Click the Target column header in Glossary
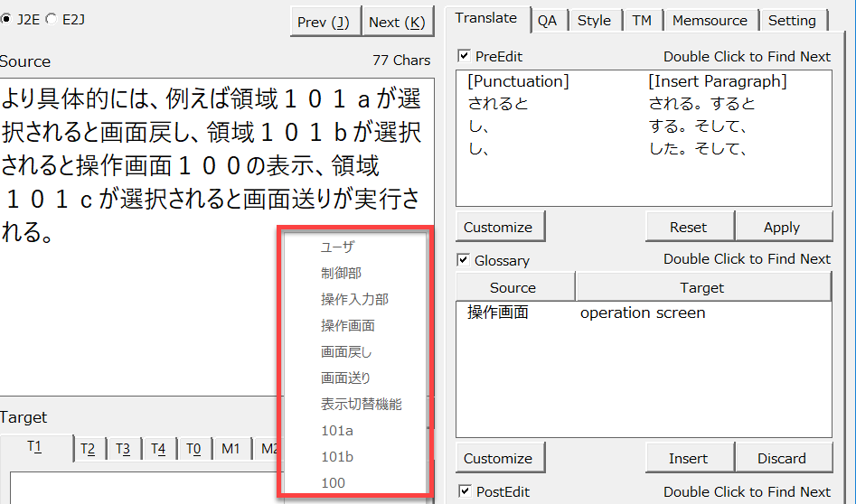This screenshot has height=504, width=856. [x=701, y=287]
